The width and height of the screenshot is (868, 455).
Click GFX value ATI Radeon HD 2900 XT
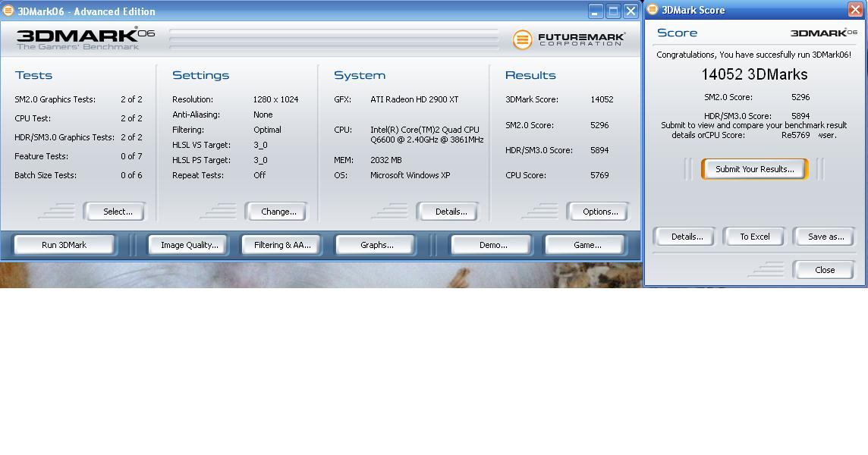414,99
